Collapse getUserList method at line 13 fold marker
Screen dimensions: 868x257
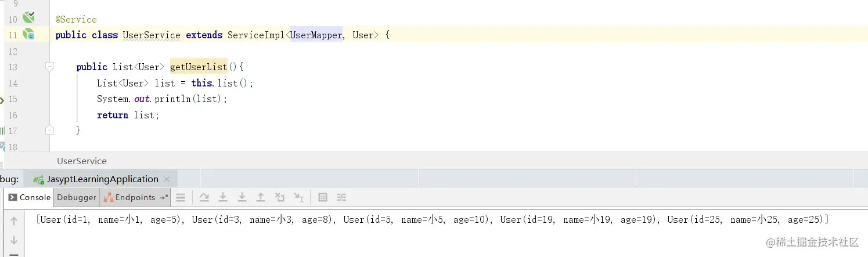tap(49, 67)
